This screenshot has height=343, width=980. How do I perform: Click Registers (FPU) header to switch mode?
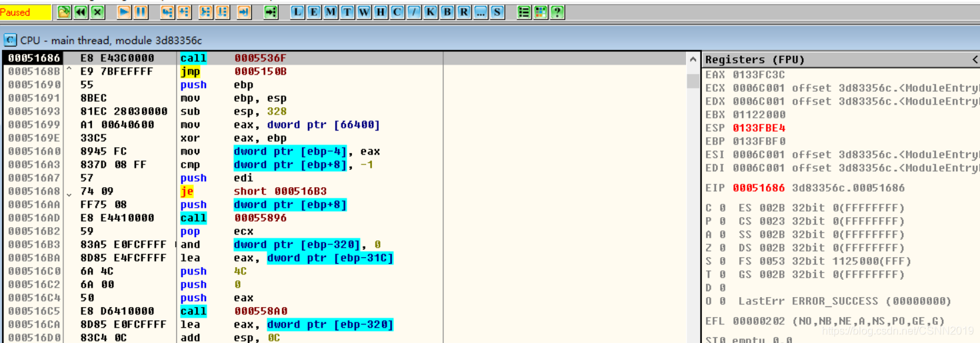point(755,59)
